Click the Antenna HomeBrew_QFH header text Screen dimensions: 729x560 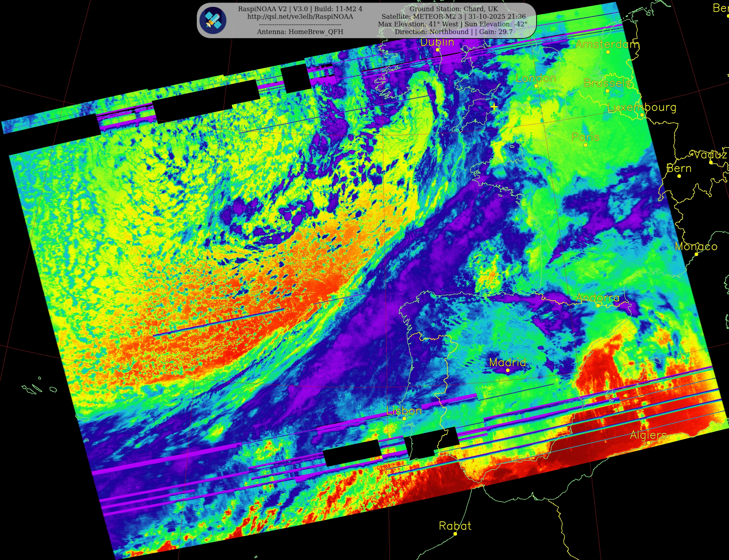(300, 32)
